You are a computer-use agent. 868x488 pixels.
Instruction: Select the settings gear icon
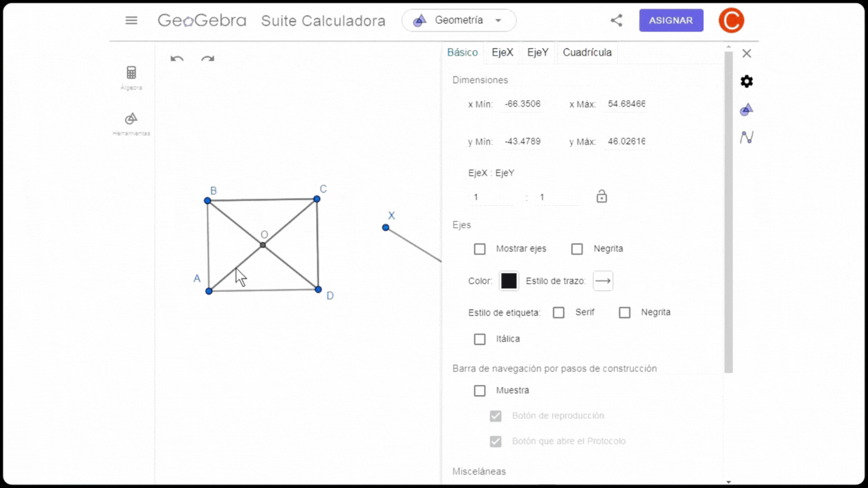(x=747, y=81)
